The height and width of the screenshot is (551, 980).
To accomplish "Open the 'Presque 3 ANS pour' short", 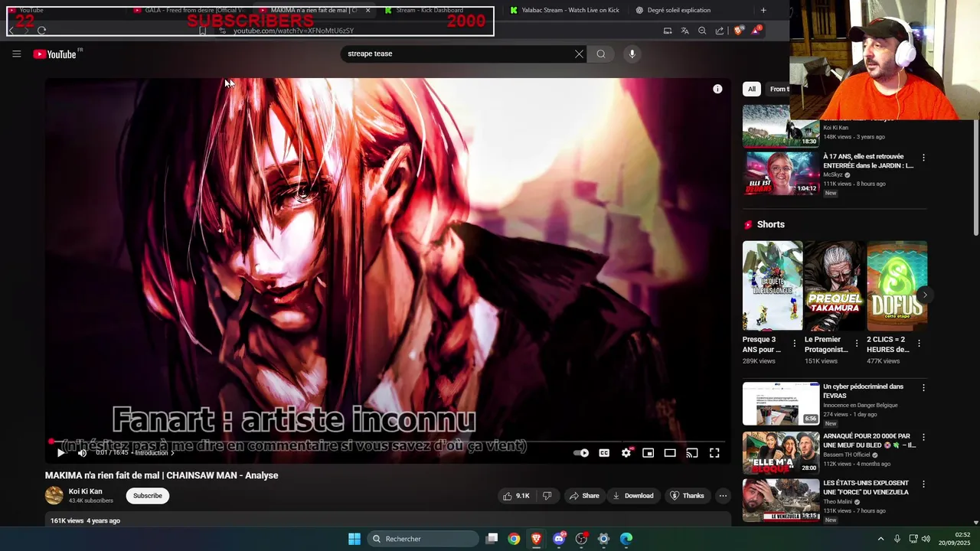I will click(x=773, y=285).
